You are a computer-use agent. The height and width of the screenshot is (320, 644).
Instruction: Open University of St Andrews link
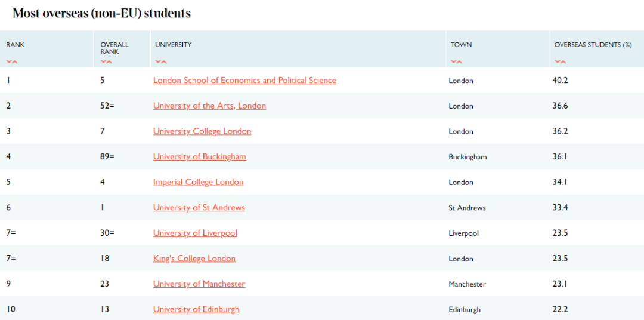coord(199,208)
